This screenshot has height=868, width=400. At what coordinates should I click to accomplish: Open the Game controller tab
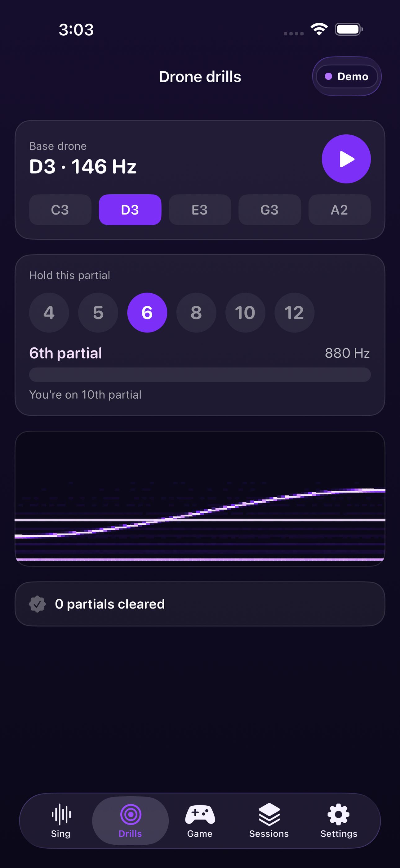[x=200, y=821]
